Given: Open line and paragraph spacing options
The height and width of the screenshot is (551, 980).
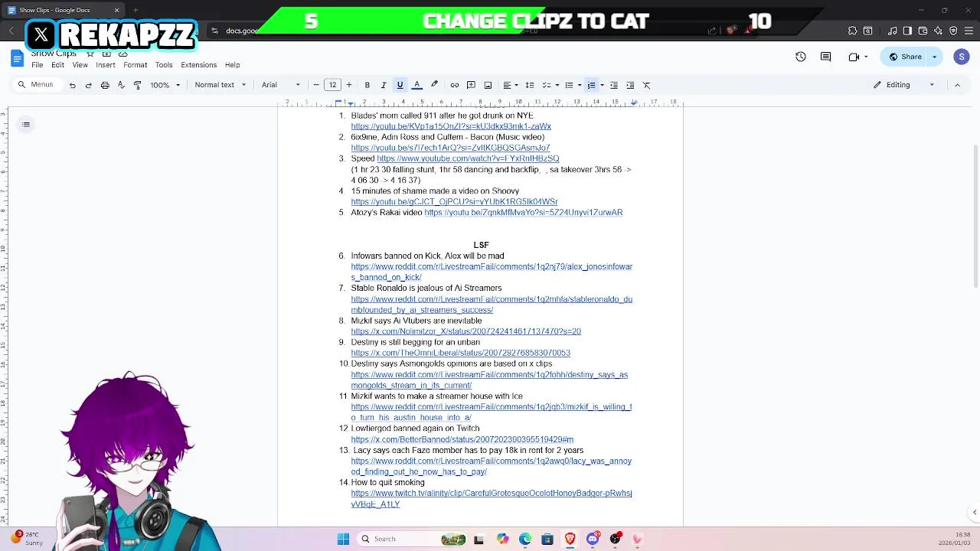Looking at the screenshot, I should click(x=530, y=85).
